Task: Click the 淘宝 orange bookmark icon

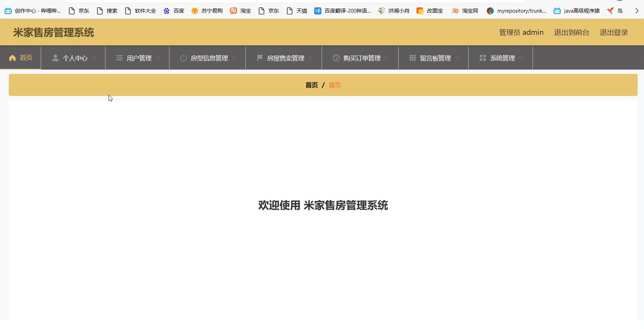Action: point(233,11)
